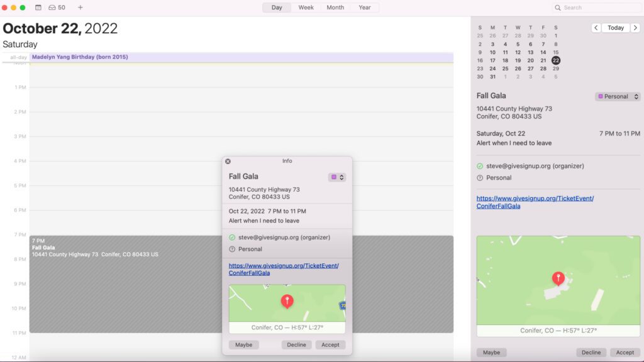Screen dimensions: 644x362
Task: Select October 15 in mini calendar
Action: pos(556,52)
